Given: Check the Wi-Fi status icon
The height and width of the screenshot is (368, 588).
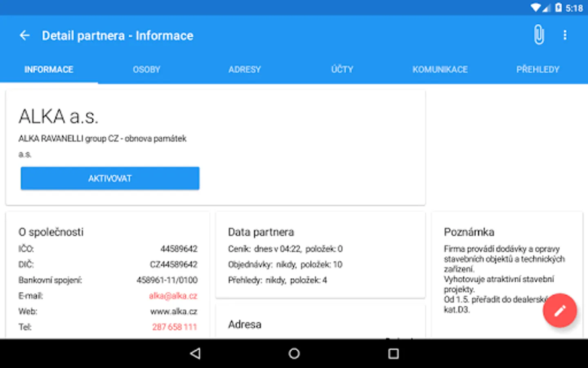Looking at the screenshot, I should coord(536,8).
